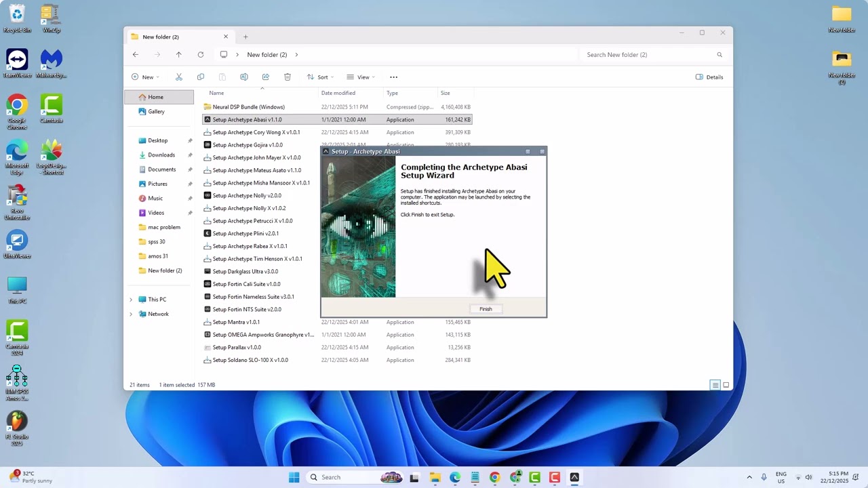Click the Share icon in Explorer toolbar
Screen dimensions: 868x488
click(266, 77)
